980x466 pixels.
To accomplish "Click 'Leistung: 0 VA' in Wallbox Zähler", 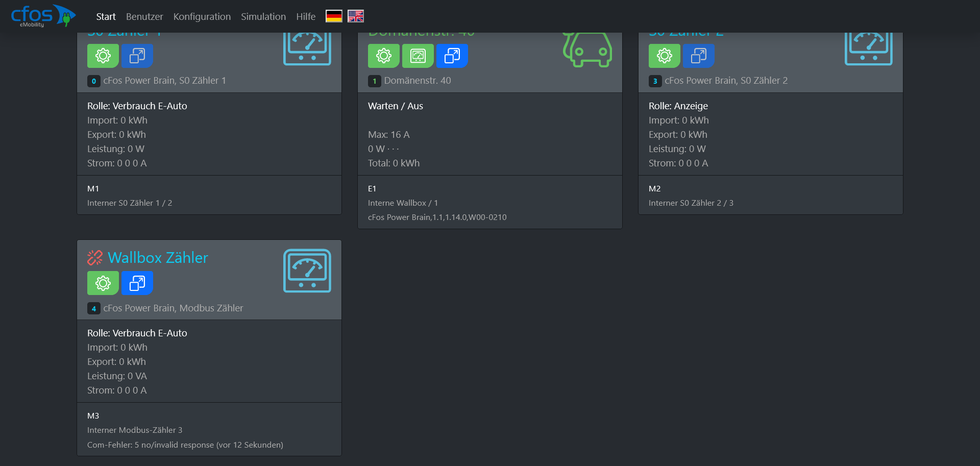I will tap(117, 376).
